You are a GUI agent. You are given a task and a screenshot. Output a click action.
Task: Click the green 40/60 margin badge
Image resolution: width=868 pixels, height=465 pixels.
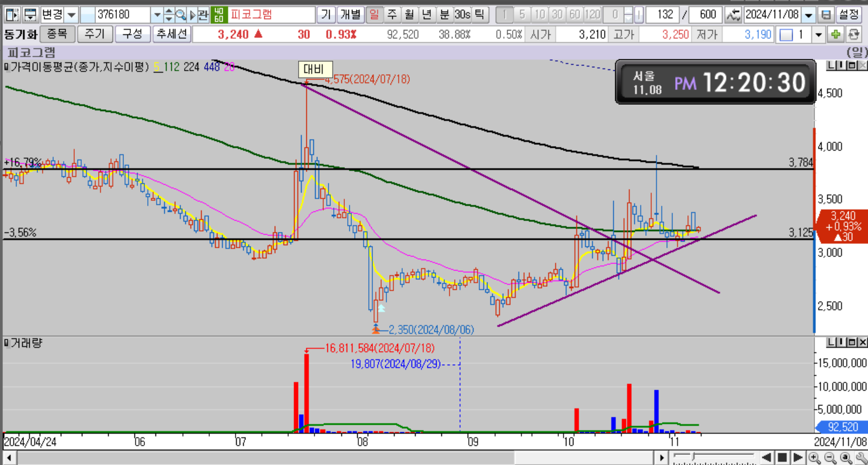pos(218,15)
